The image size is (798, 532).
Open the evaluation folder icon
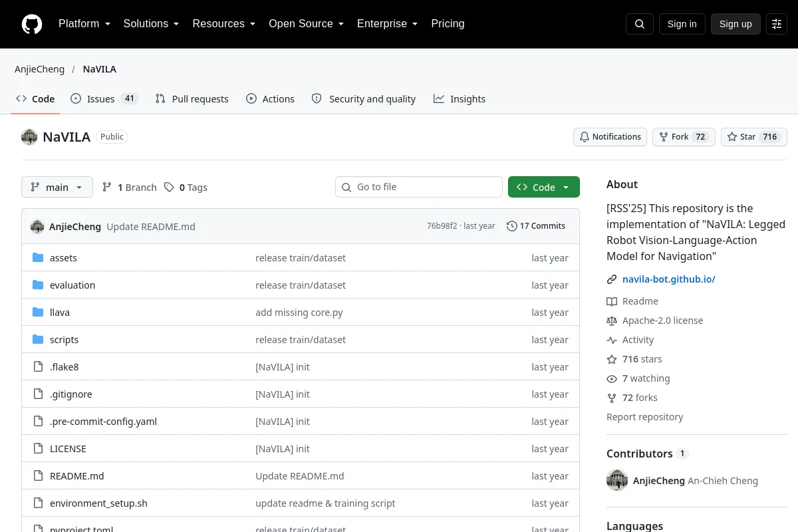(38, 285)
